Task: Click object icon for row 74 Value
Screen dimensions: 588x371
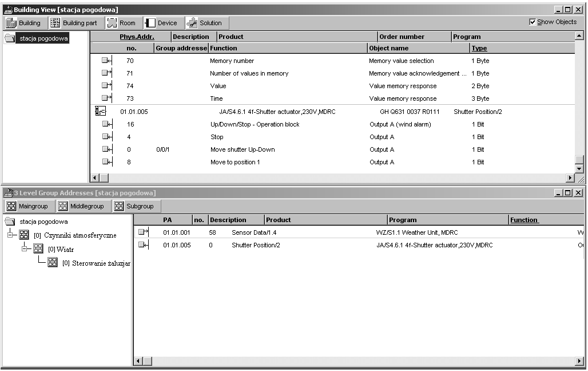Action: coord(107,86)
